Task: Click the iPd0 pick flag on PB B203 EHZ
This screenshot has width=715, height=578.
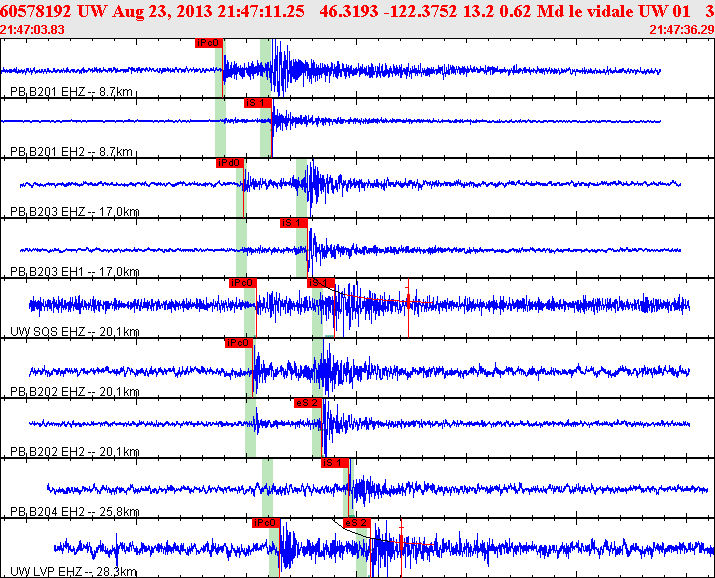Action: [x=230, y=163]
